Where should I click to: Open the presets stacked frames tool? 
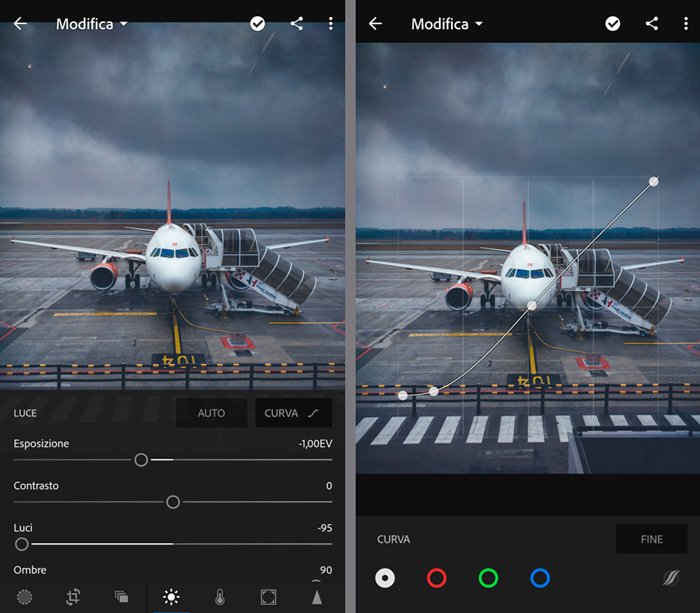(121, 597)
